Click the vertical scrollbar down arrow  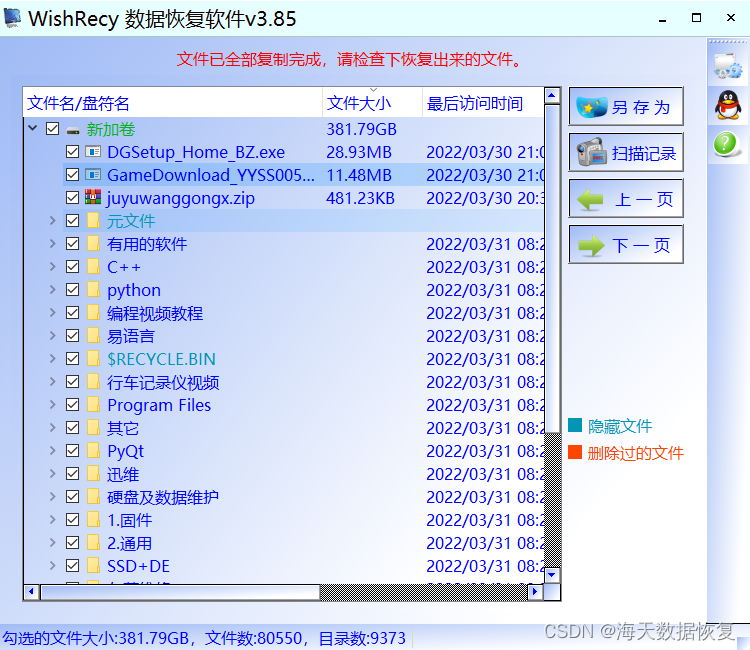tap(552, 574)
